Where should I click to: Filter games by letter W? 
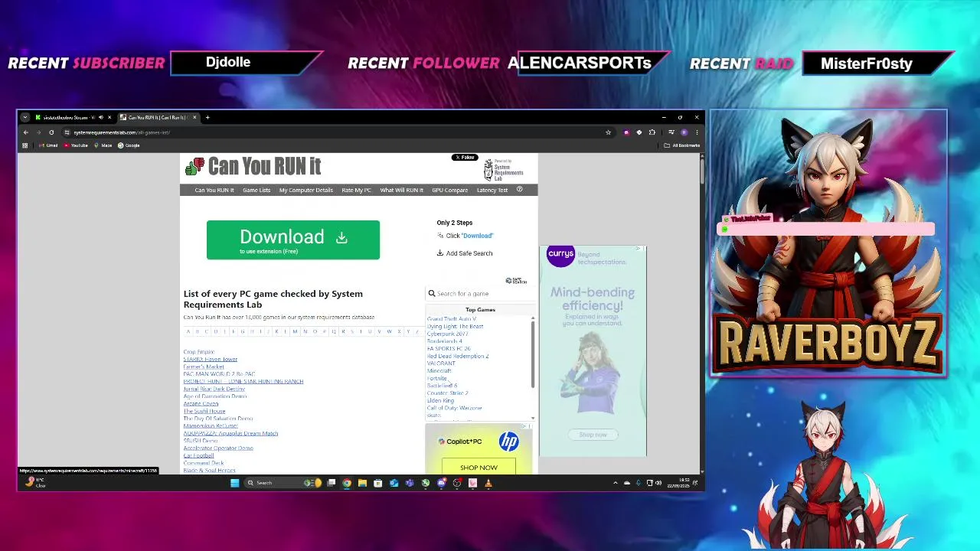(389, 331)
